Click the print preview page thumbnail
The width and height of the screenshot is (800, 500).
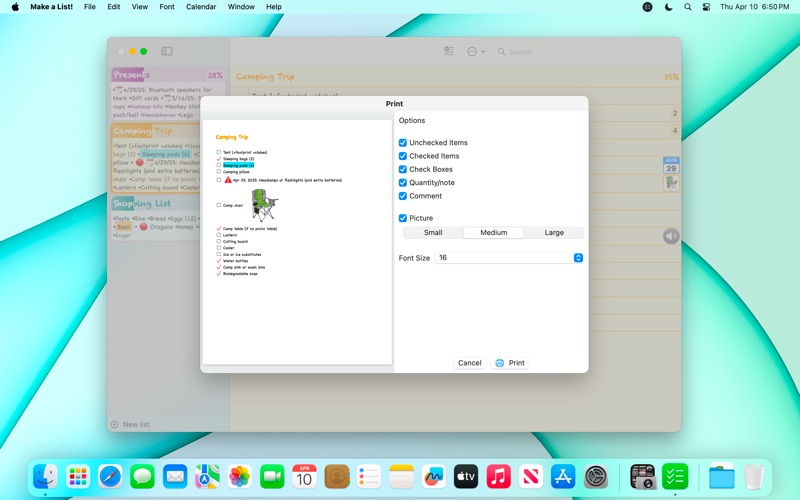297,242
